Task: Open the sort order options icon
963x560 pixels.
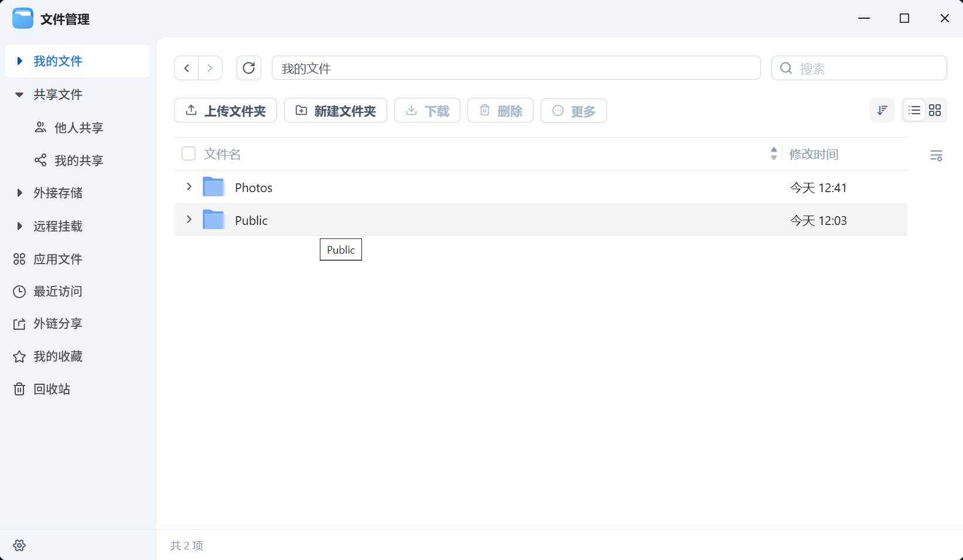Action: (882, 110)
